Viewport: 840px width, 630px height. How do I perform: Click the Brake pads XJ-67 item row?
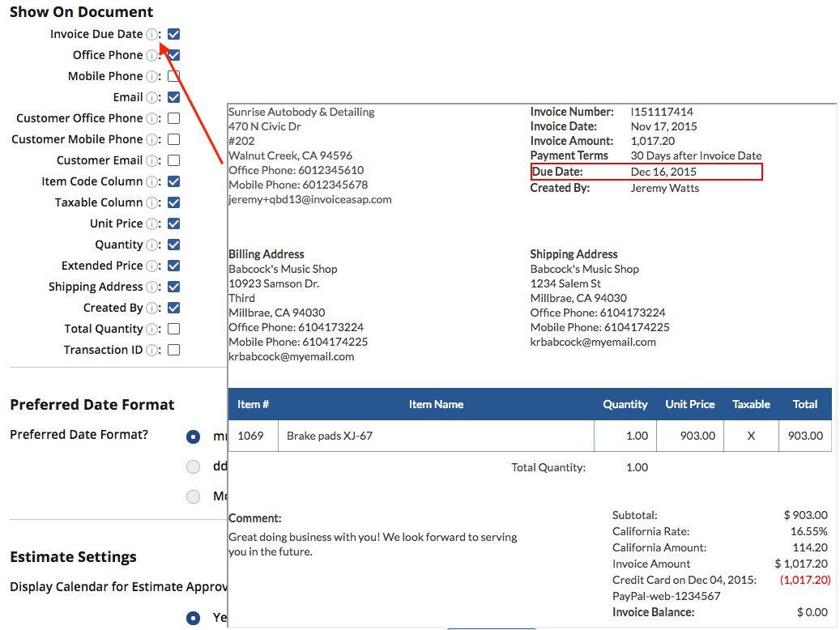530,436
